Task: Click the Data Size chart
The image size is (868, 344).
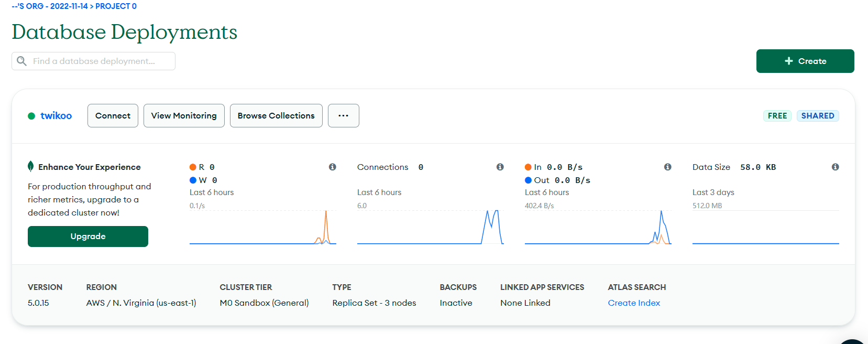Action: [x=766, y=227]
